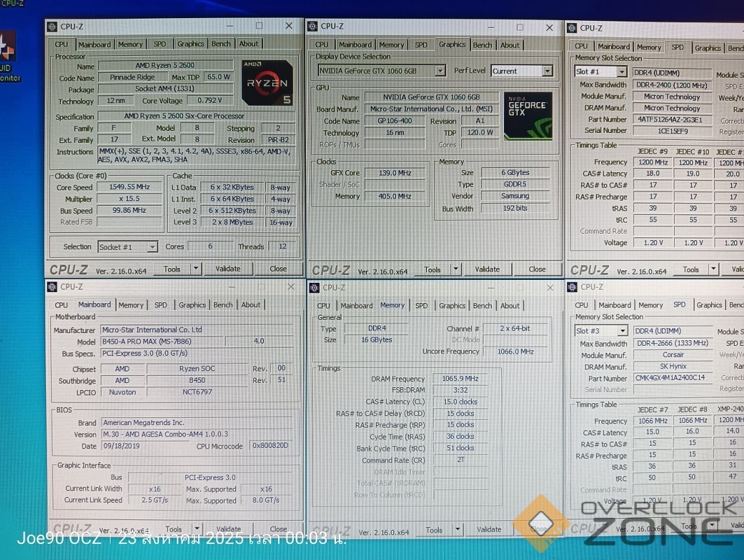The width and height of the screenshot is (744, 560).
Task: Click the title bar icon of the Mainboard window
Action: point(52,286)
